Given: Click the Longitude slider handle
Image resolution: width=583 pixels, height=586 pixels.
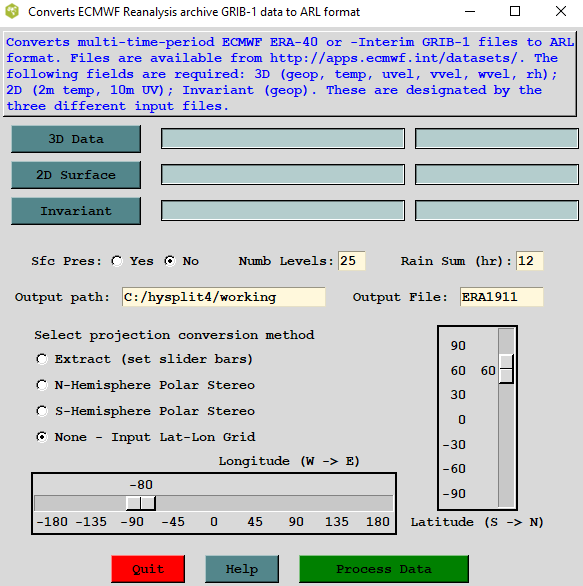Looking at the screenshot, I should (141, 503).
